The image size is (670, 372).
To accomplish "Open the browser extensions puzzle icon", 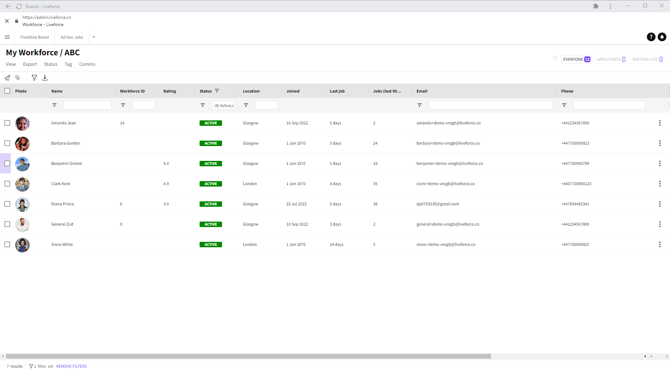I will (596, 6).
